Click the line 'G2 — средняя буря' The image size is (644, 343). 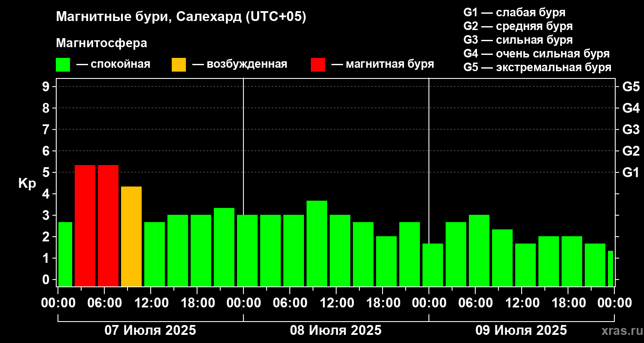pyautogui.click(x=518, y=26)
